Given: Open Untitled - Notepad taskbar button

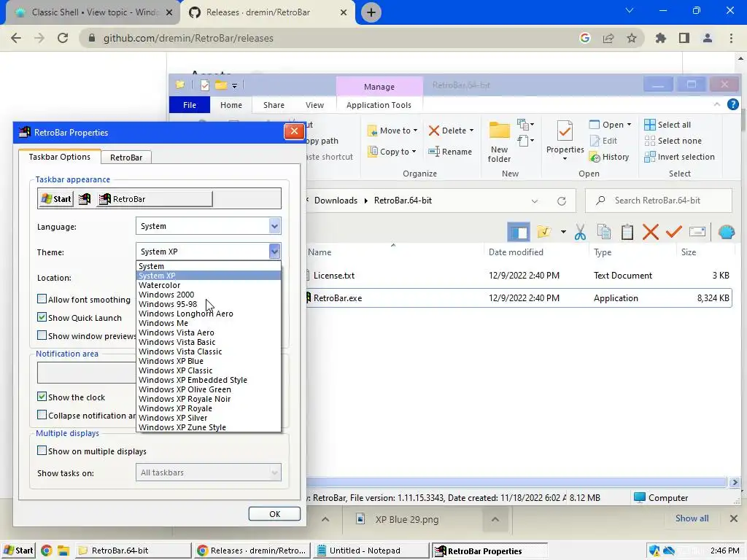Looking at the screenshot, I should [370, 551].
